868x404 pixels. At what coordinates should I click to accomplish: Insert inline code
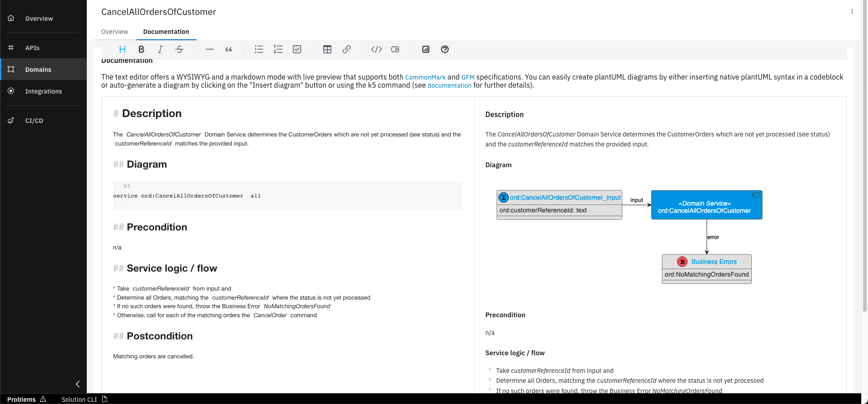pyautogui.click(x=377, y=49)
